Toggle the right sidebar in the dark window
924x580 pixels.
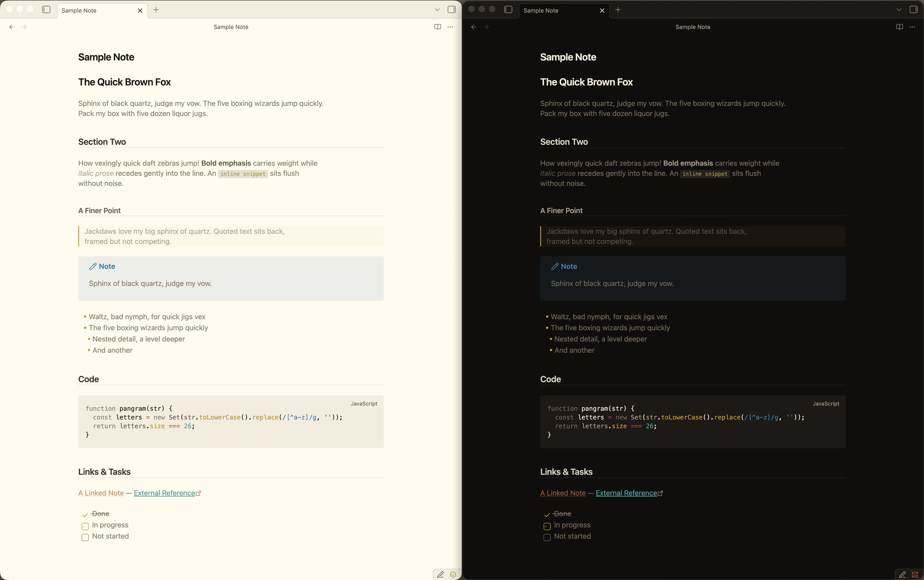pyautogui.click(x=914, y=9)
